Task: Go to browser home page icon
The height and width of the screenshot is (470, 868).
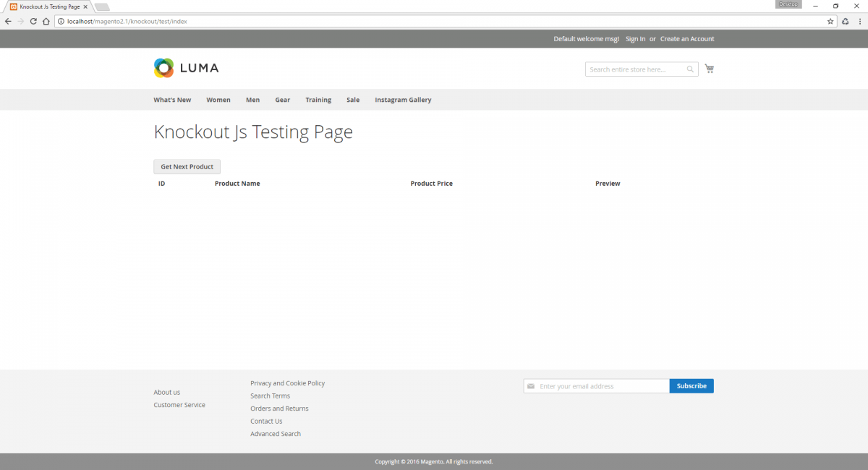Action: [x=46, y=21]
